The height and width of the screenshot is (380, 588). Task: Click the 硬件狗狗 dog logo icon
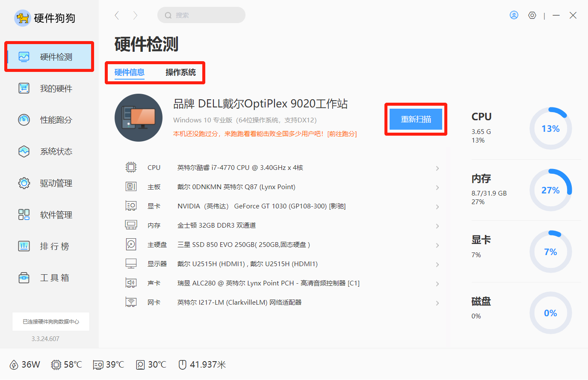coord(22,18)
